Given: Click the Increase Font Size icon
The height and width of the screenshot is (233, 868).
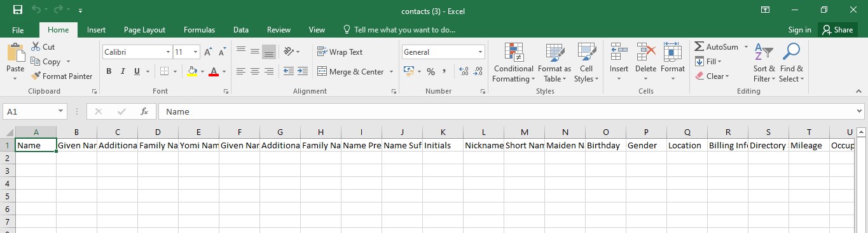Looking at the screenshot, I should tap(208, 52).
